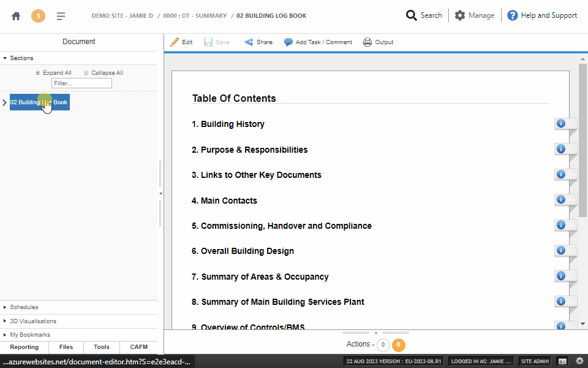Open 0000 : DT - SUMMARY breadcrumb
Screen dimensions: 588x368
[x=195, y=16]
